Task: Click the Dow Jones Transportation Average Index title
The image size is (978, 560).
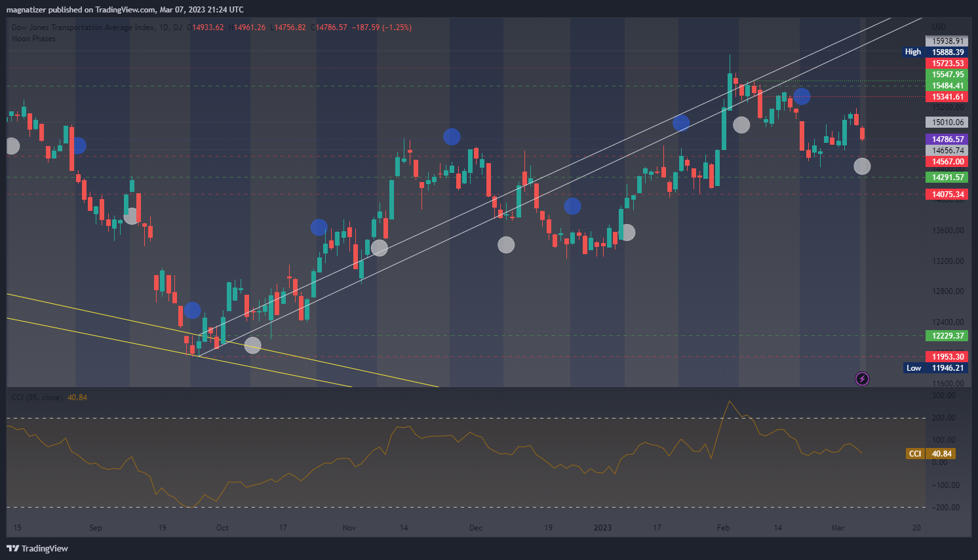Action: (84, 28)
